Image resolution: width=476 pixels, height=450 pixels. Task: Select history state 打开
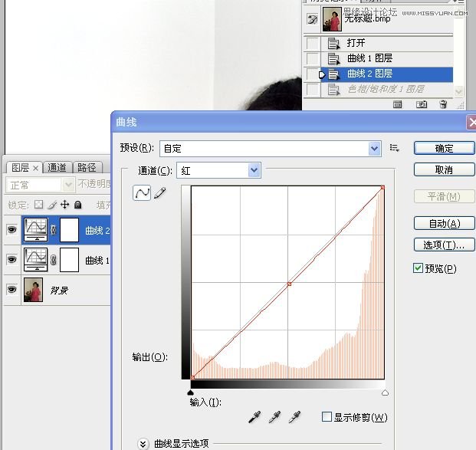point(387,43)
